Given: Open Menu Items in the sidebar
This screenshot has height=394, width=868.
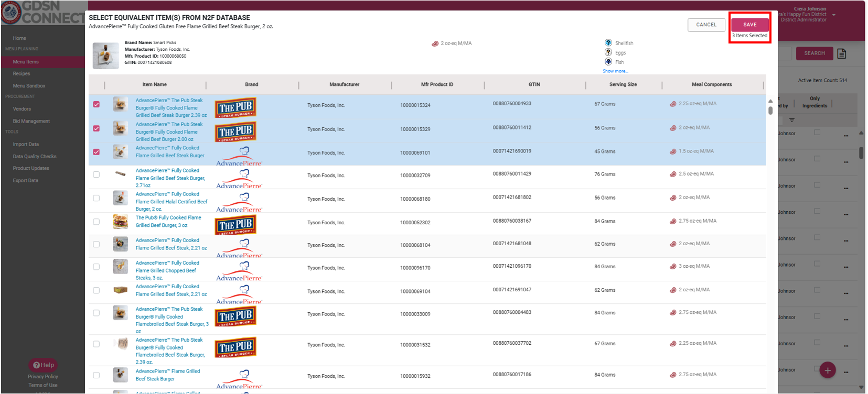Looking at the screenshot, I should click(26, 62).
